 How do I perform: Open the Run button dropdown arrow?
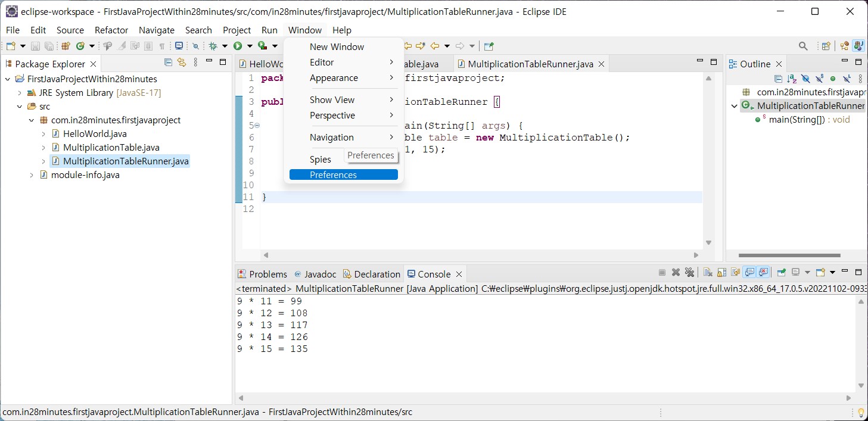tap(250, 46)
